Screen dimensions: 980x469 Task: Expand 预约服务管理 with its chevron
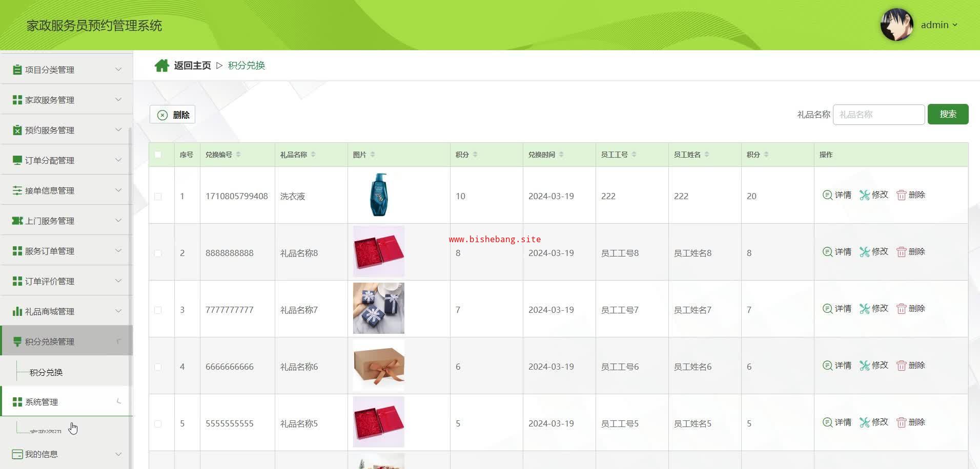tap(118, 130)
